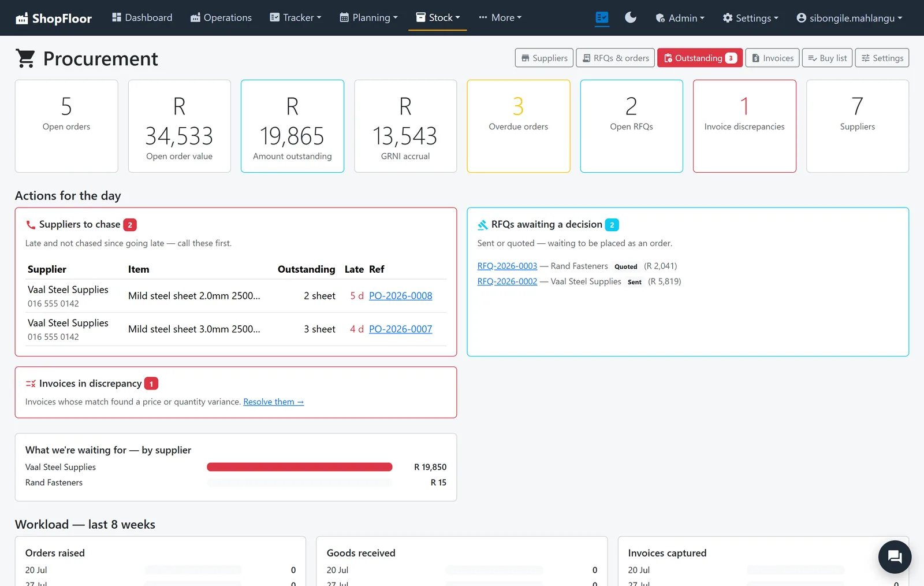Image resolution: width=924 pixels, height=586 pixels.
Task: Click the Invoices captured 20 Jul bar
Action: 796,570
